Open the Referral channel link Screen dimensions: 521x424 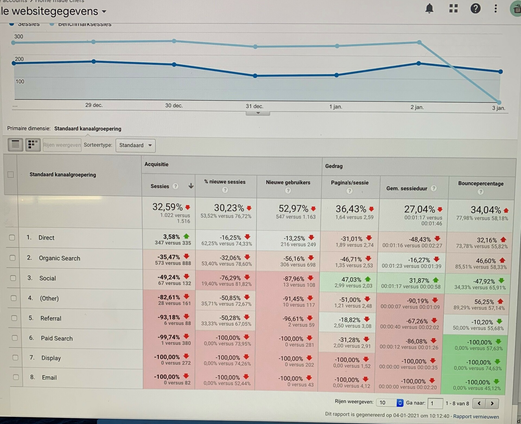point(51,318)
